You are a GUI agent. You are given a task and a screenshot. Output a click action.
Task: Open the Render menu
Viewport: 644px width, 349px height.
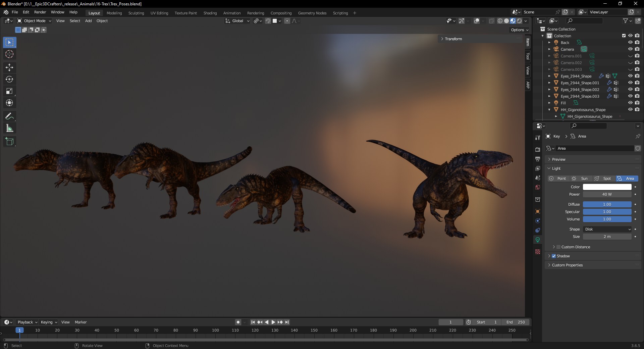40,12
